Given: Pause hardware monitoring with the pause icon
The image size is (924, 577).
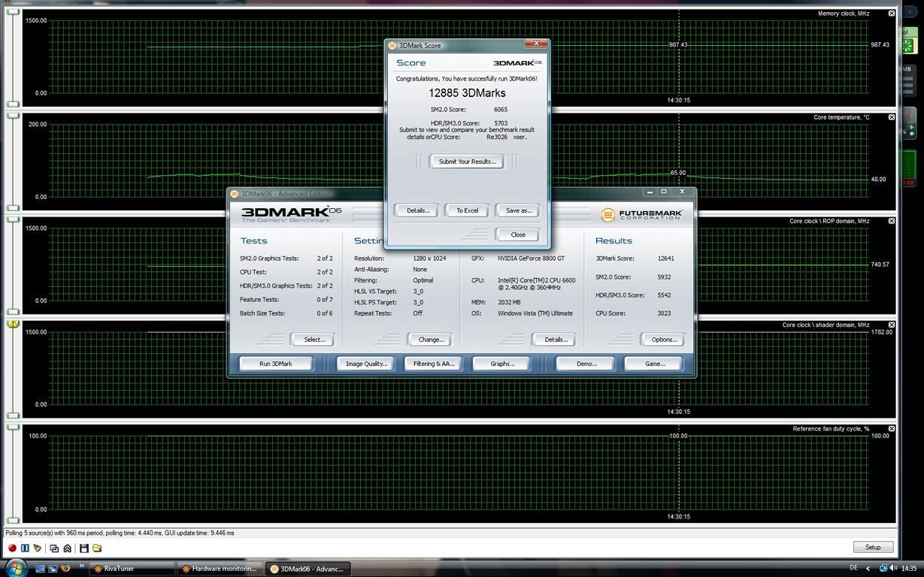Looking at the screenshot, I should [x=25, y=548].
